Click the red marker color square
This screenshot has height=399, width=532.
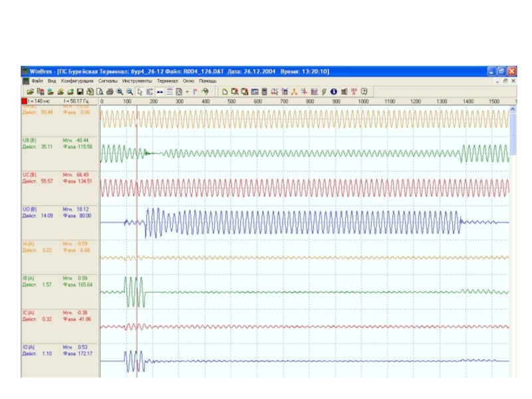click(x=25, y=101)
